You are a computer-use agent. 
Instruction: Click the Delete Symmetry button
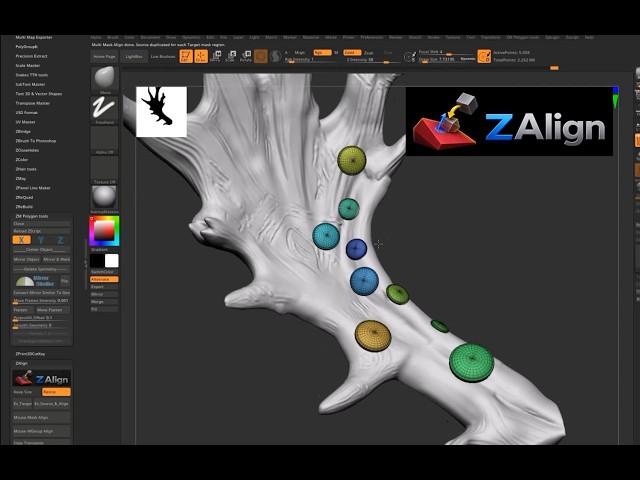pyautogui.click(x=42, y=269)
